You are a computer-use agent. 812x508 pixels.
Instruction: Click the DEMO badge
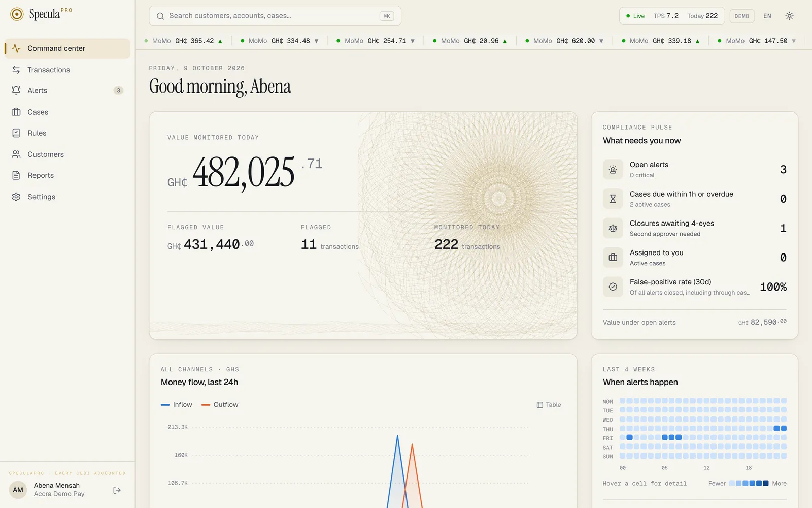pos(742,16)
